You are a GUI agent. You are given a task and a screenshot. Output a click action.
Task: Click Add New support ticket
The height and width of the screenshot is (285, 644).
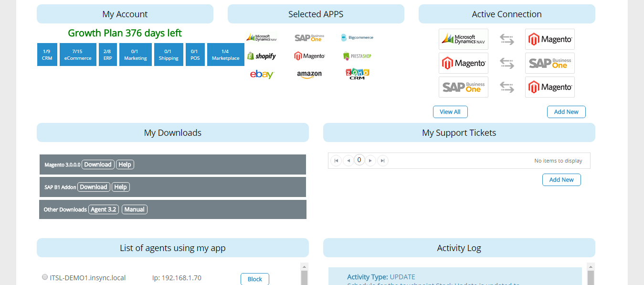click(x=561, y=180)
